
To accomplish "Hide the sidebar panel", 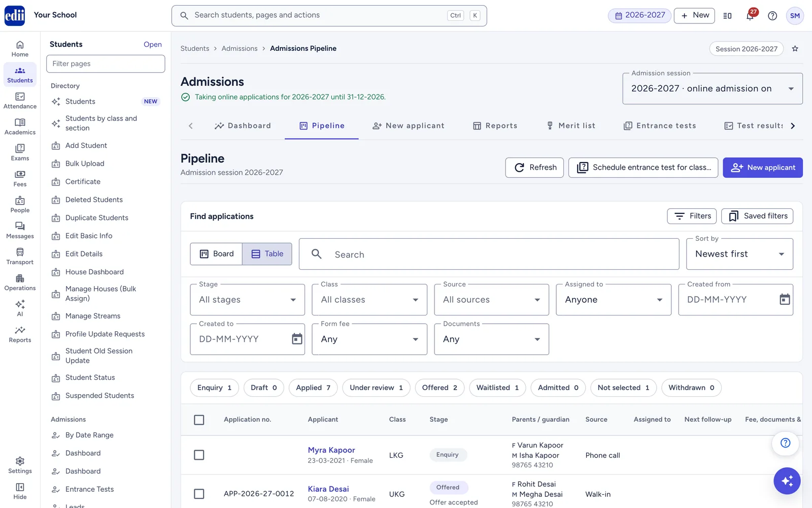I will pyautogui.click(x=20, y=491).
